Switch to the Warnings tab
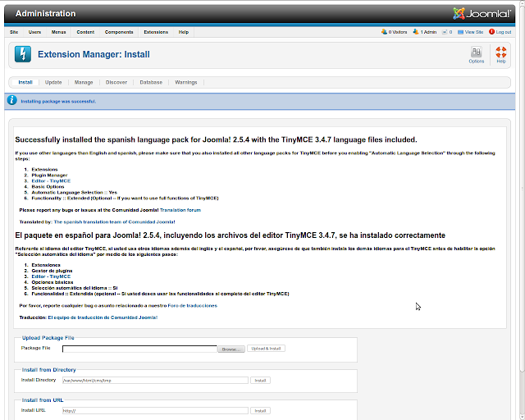 point(186,82)
